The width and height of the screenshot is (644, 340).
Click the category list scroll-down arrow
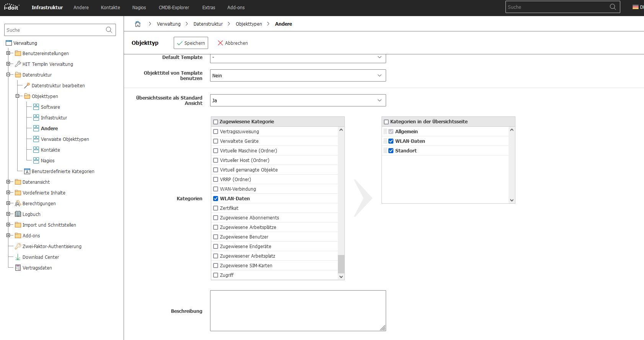pos(341,276)
